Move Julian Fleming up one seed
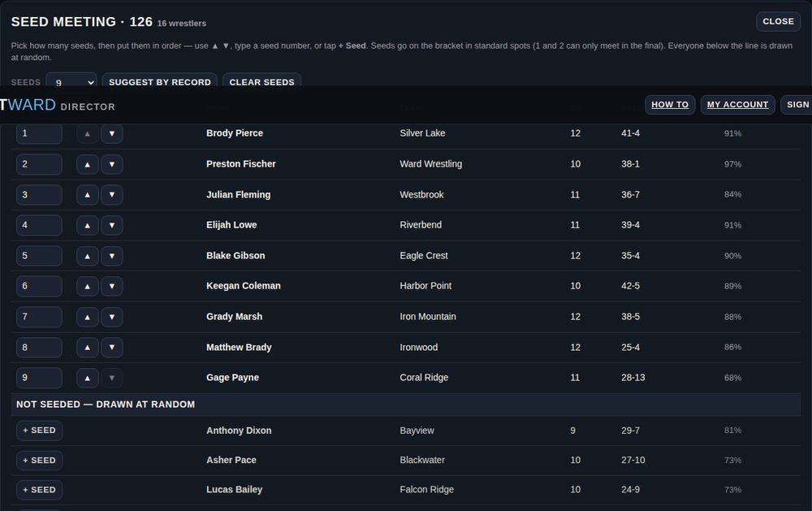812x511 pixels. 88,195
